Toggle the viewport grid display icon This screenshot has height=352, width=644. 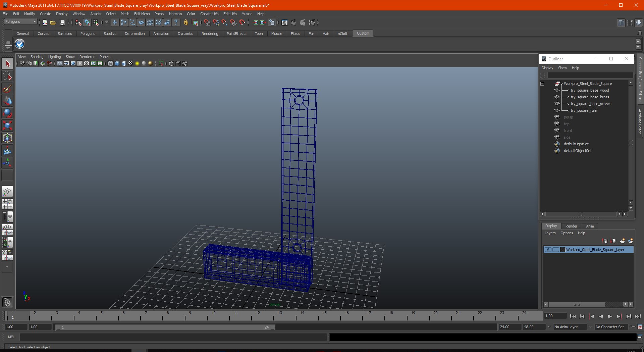(x=60, y=63)
